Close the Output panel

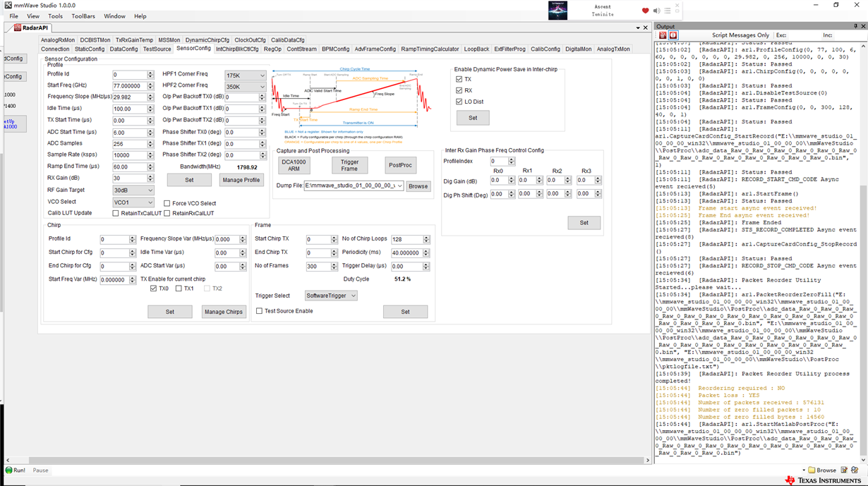[864, 26]
